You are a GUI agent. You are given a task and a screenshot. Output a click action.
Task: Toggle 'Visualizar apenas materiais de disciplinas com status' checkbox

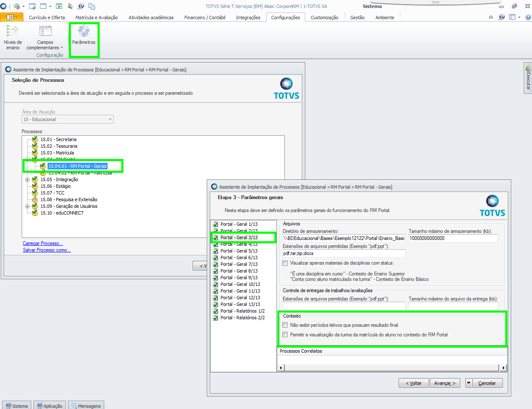point(285,263)
